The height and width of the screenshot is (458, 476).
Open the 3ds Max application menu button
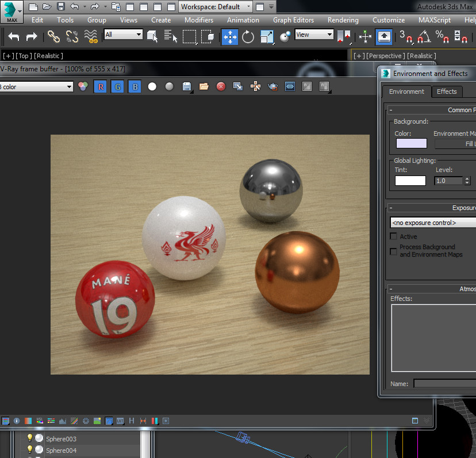[11, 12]
